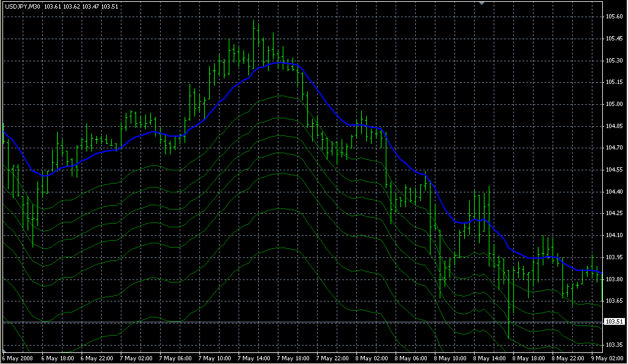Click the 7 May 14:00 time label
628x364 pixels.
click(253, 358)
